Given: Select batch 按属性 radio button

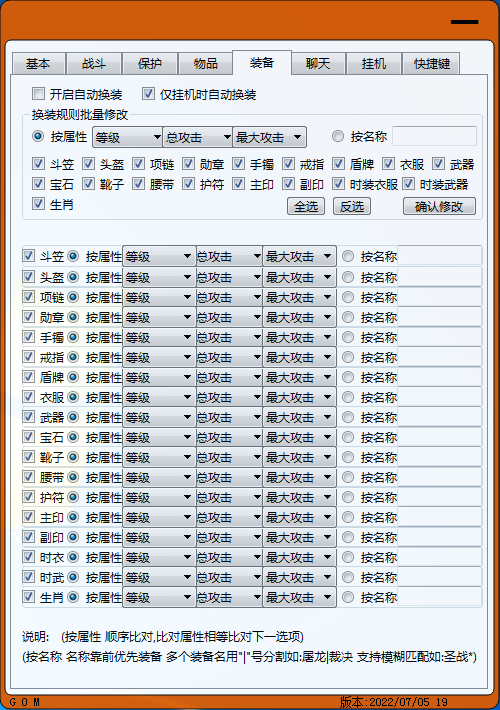Looking at the screenshot, I should [x=38, y=136].
